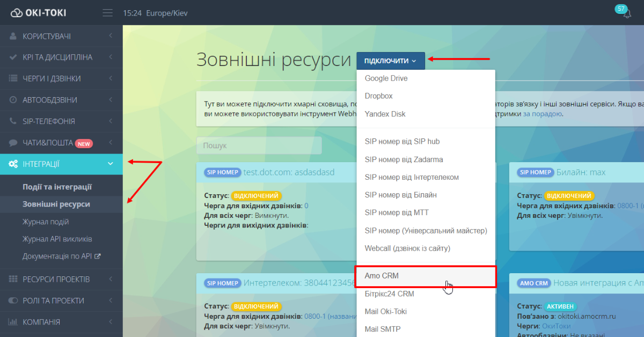
Task: Click the SIP-телефонія phone icon
Action: coord(13,121)
